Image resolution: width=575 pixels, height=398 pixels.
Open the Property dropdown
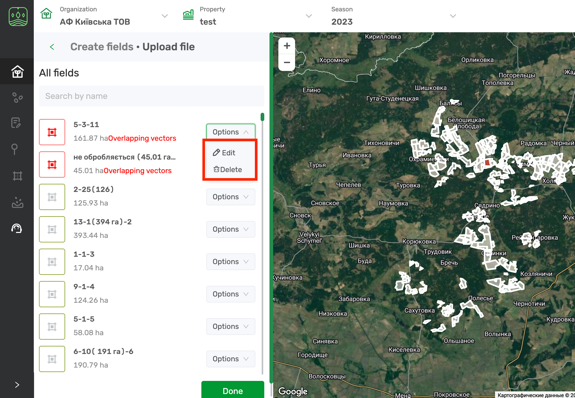(309, 16)
